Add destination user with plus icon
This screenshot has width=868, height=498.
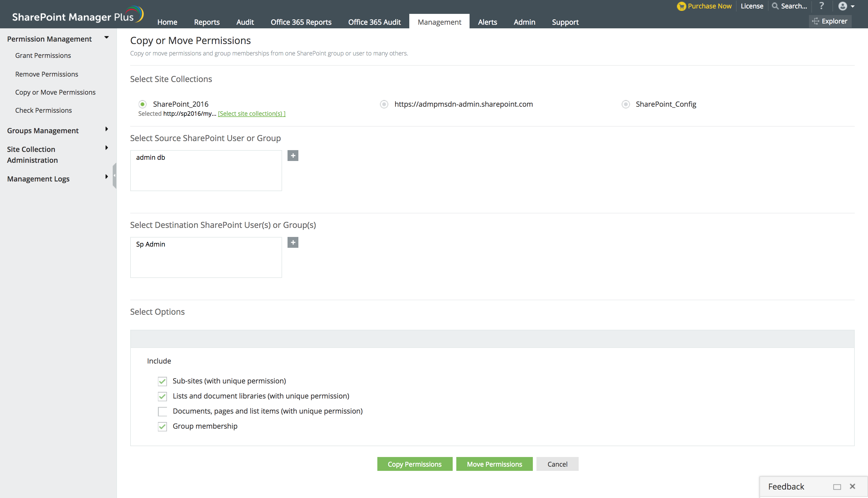point(293,243)
